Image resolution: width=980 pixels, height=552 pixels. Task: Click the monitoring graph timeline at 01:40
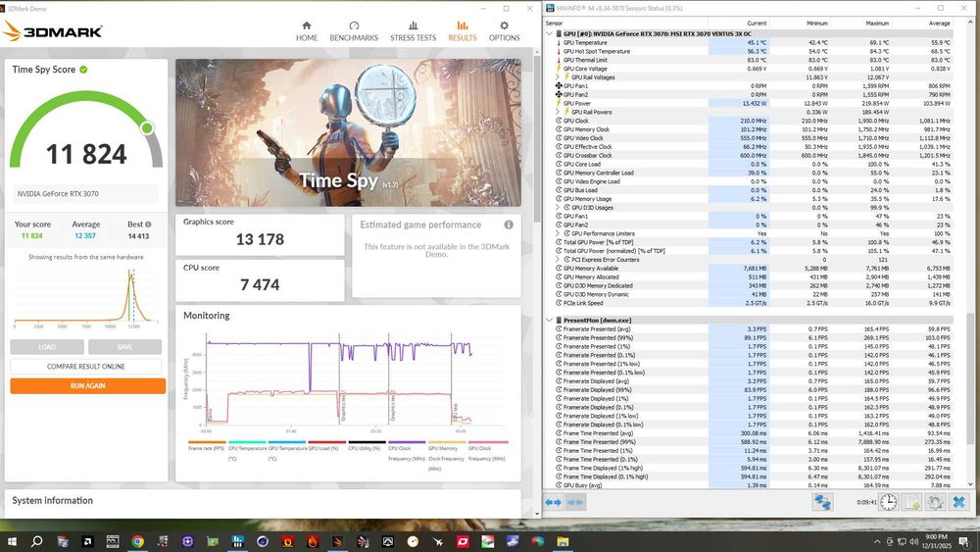291,431
